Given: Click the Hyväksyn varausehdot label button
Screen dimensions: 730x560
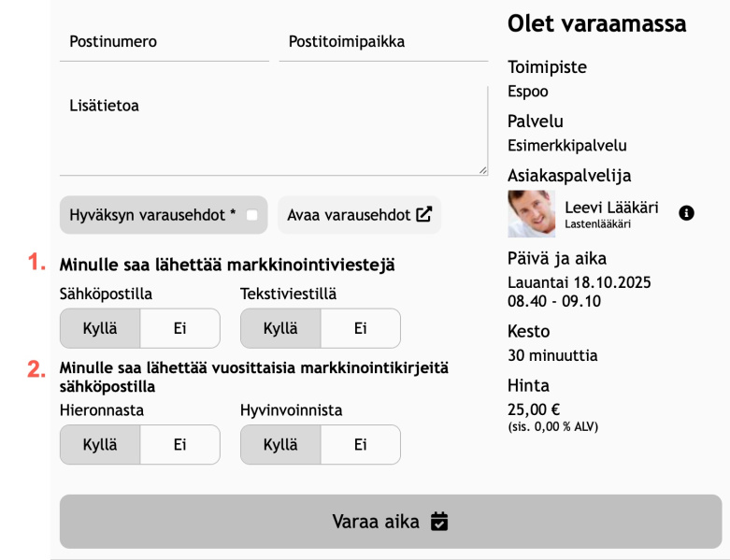Looking at the screenshot, I should [x=151, y=215].
